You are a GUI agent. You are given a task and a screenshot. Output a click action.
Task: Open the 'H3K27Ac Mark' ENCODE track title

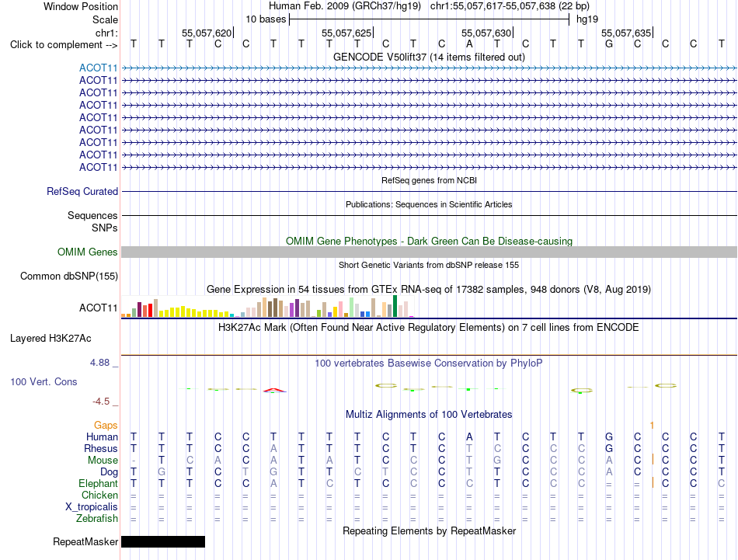429,328
